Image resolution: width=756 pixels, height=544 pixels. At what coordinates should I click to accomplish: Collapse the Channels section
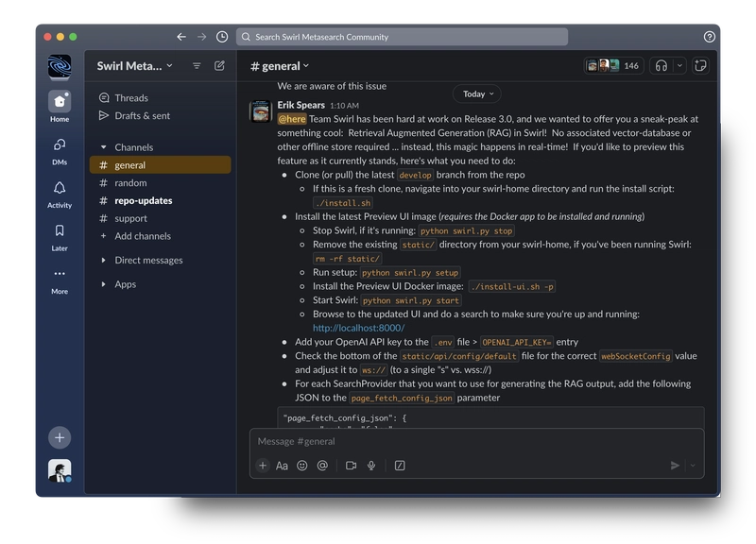click(x=103, y=147)
